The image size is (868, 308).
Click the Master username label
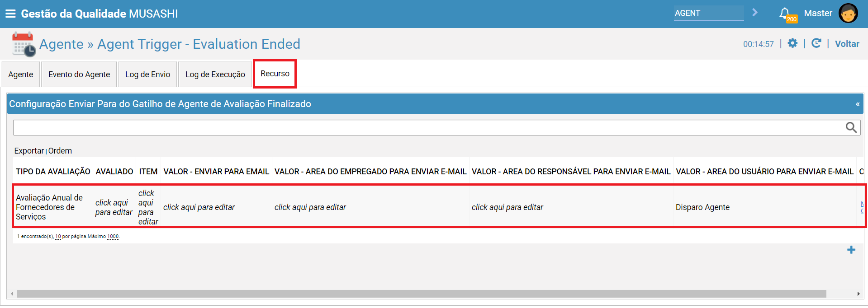818,13
